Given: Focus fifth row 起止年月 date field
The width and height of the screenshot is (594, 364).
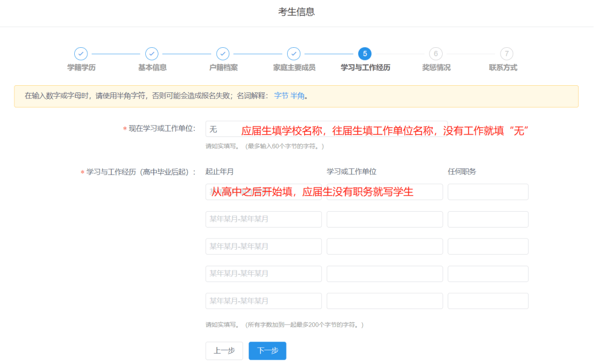Looking at the screenshot, I should coord(263,301).
